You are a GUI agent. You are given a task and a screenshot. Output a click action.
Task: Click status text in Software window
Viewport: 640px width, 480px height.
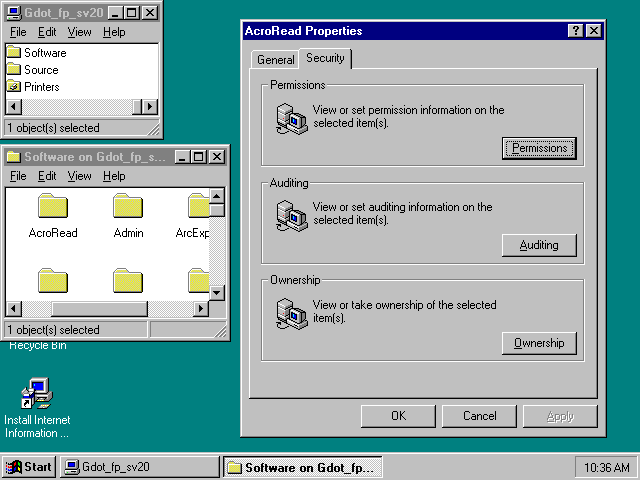(53, 330)
